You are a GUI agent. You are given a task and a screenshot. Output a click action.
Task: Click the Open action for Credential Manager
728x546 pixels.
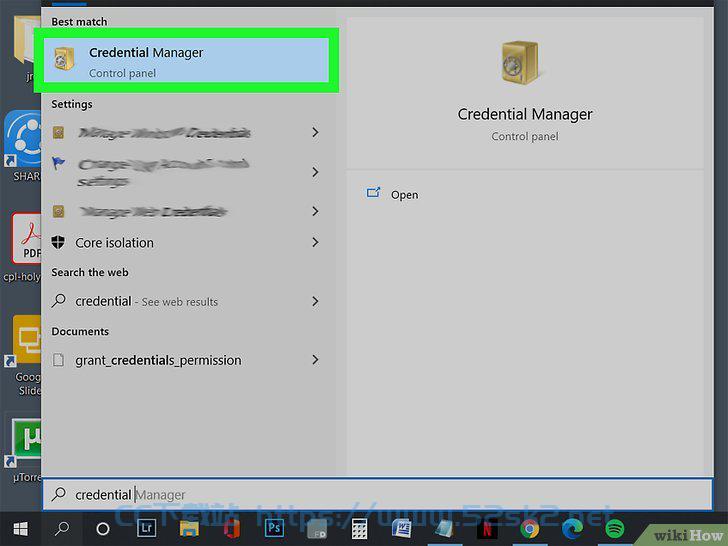(404, 195)
